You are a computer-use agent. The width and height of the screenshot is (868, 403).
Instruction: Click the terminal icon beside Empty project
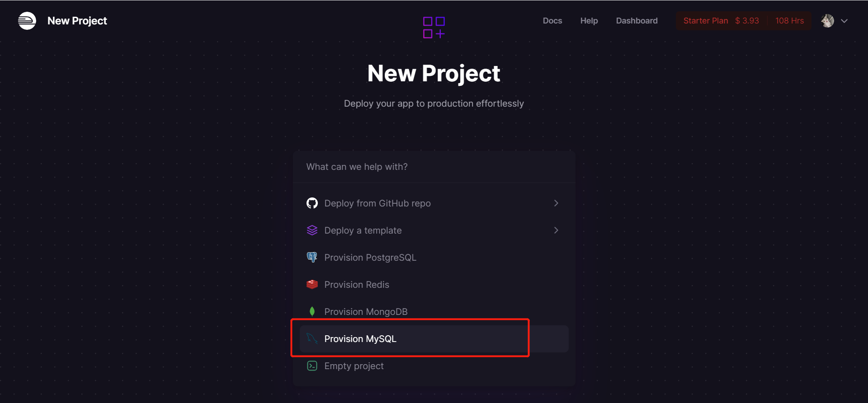pos(312,366)
